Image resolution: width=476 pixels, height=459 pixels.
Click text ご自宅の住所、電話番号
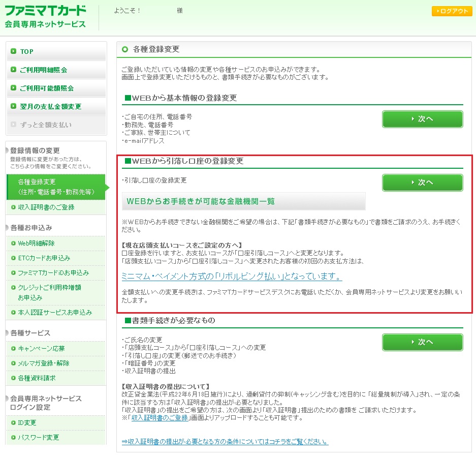click(x=158, y=116)
